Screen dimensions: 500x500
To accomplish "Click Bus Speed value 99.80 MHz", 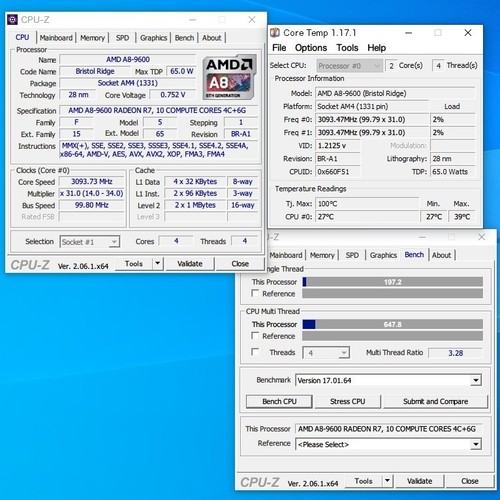I will [92, 205].
